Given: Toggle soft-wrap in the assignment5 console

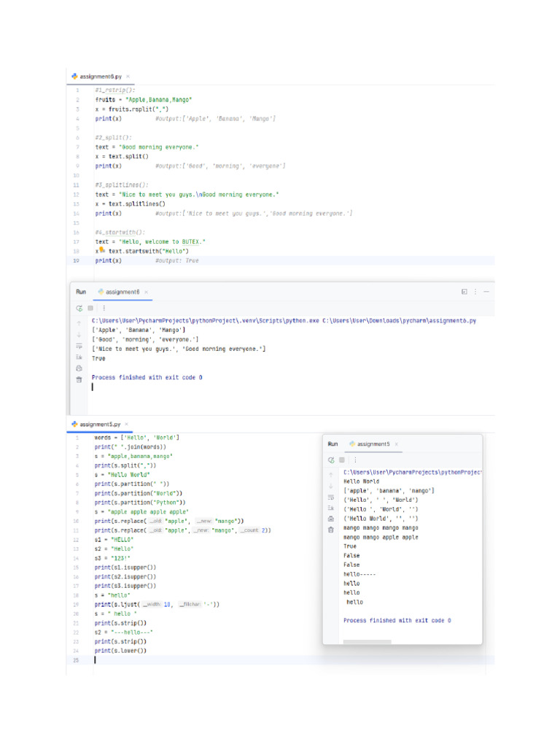Looking at the screenshot, I should [x=331, y=496].
